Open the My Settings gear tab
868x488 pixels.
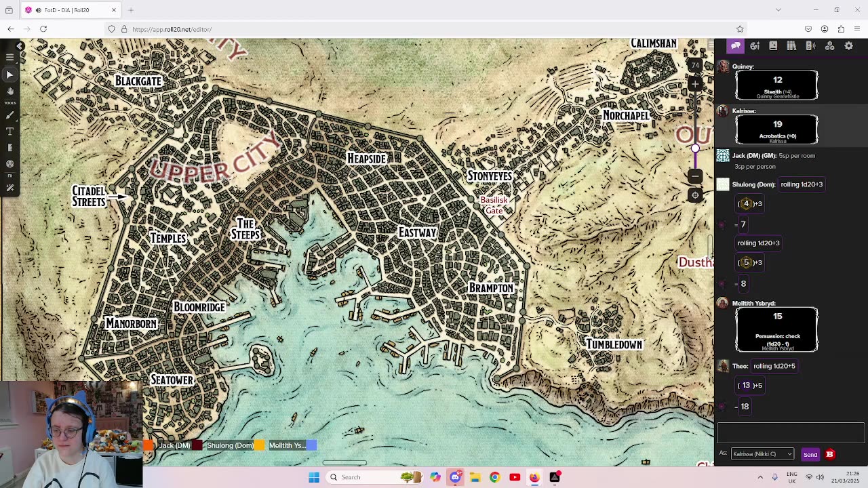tap(848, 45)
